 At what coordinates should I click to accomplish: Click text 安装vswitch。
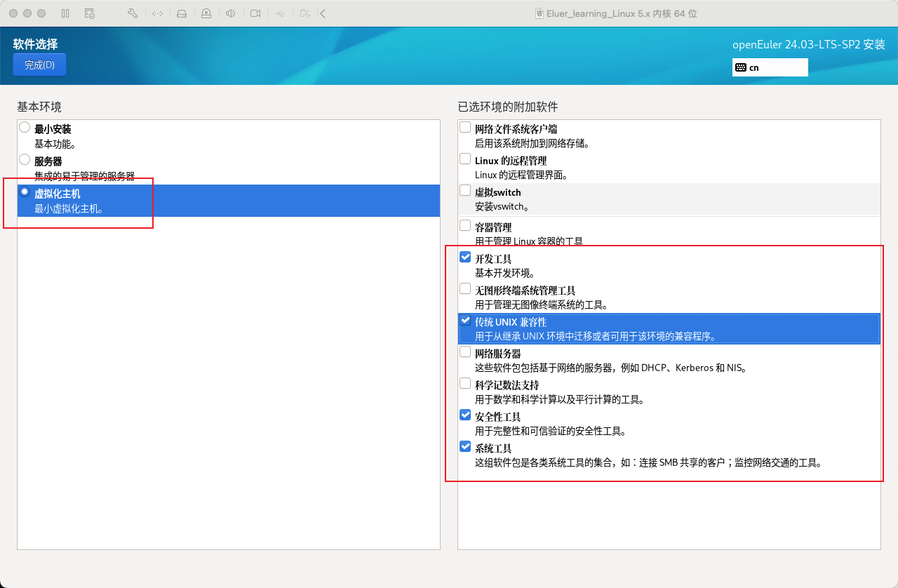(x=503, y=206)
